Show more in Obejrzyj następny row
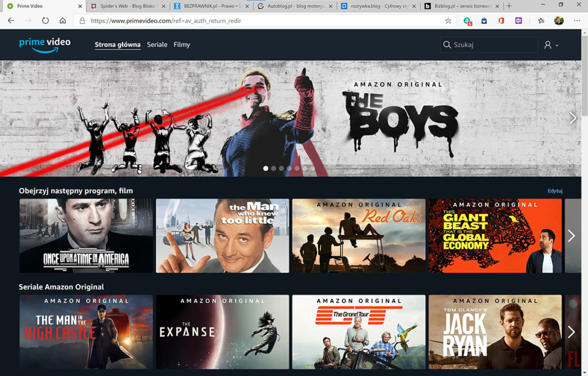This screenshot has height=376, width=588. 571,236
